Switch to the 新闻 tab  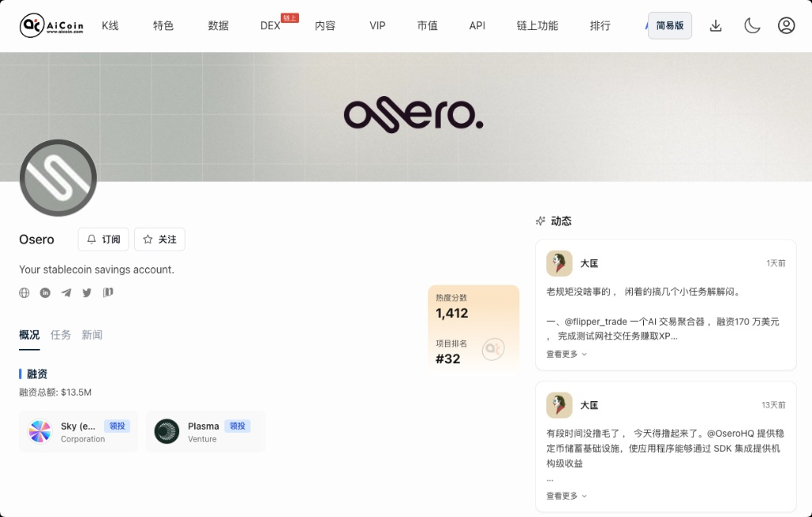point(92,335)
